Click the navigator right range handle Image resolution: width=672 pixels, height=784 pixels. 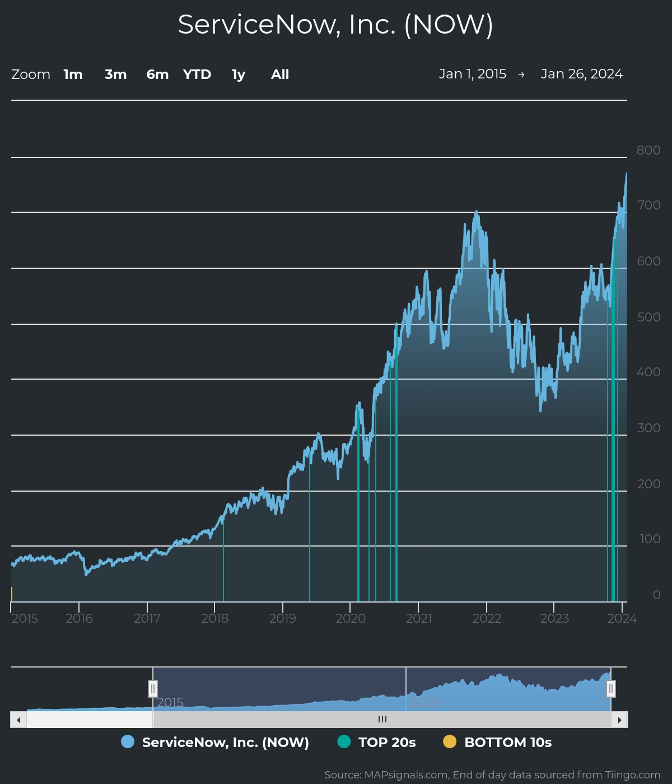click(x=611, y=689)
